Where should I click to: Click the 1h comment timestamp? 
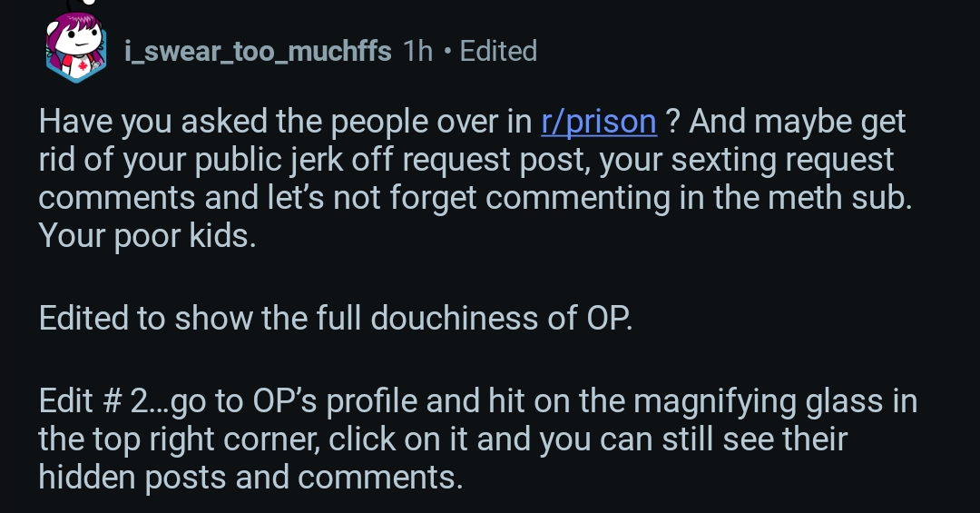[x=417, y=51]
